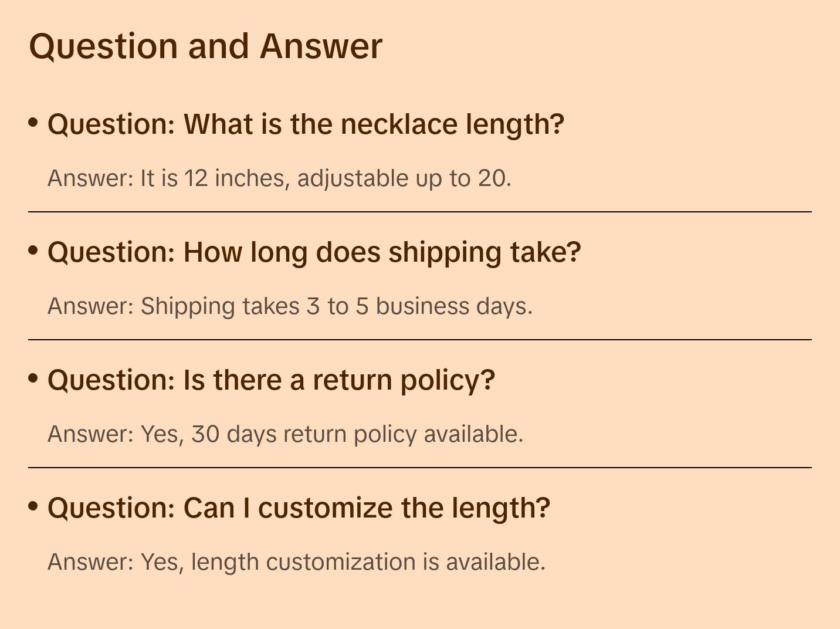Click the "Answer:" label of the customization answer
This screenshot has width=840, height=629.
pyautogui.click(x=91, y=562)
